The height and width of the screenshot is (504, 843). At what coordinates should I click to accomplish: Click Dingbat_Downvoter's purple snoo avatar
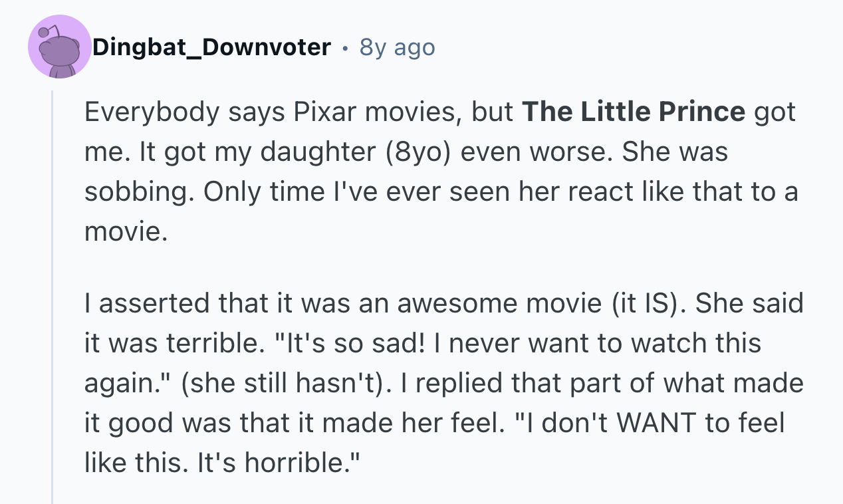coord(60,47)
